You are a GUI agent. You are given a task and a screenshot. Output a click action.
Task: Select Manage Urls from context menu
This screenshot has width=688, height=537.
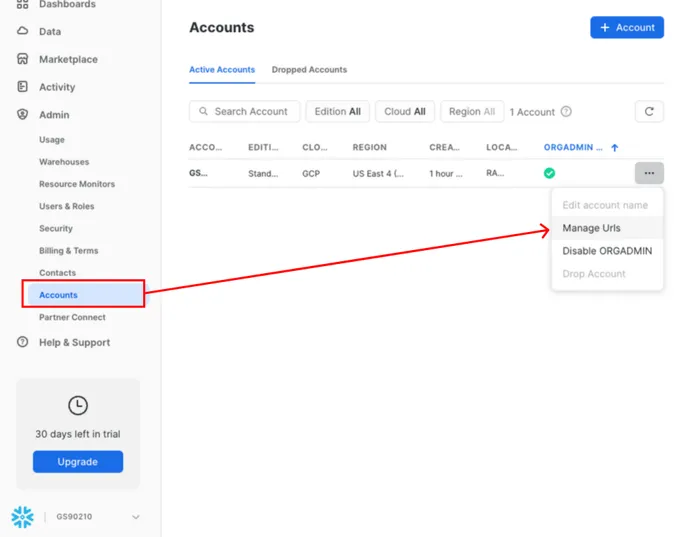tap(591, 228)
